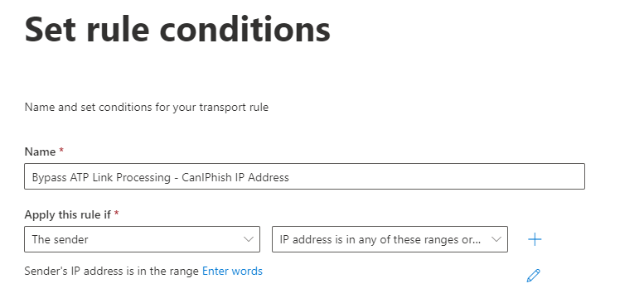Viewport: 644px width, 298px height.
Task: Click the Apply this rule if label
Action: [67, 214]
